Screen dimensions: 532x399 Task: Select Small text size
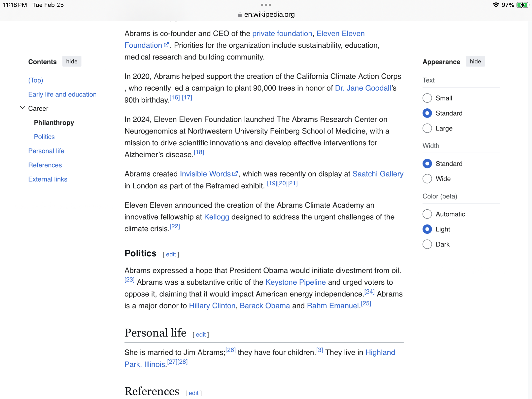427,98
